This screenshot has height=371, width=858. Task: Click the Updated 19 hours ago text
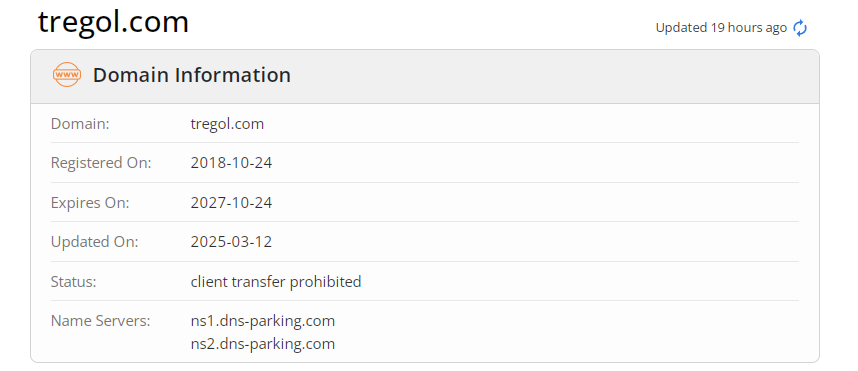[x=721, y=28]
